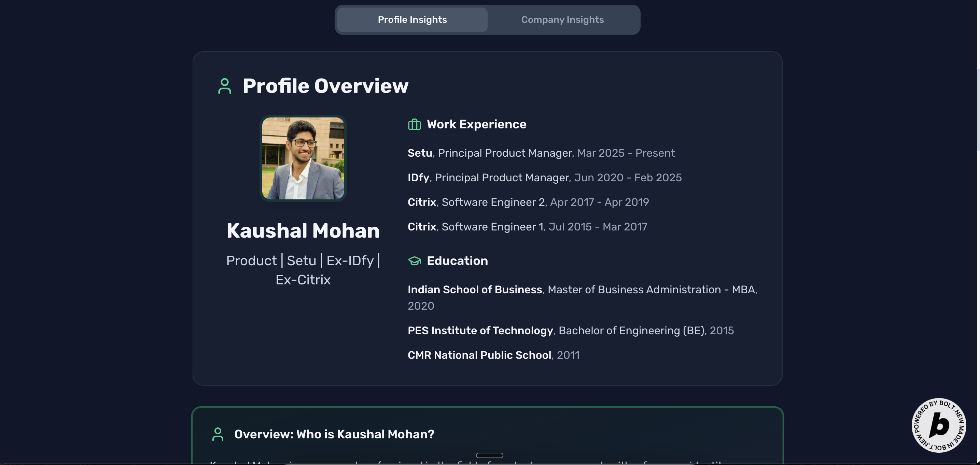The height and width of the screenshot is (465, 980).
Task: Click the Profile Overview heading
Action: click(x=325, y=86)
